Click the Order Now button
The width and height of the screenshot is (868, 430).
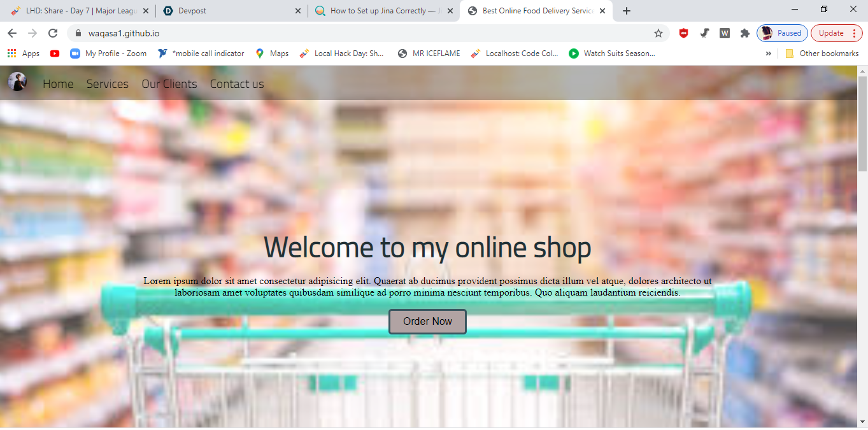click(x=427, y=322)
